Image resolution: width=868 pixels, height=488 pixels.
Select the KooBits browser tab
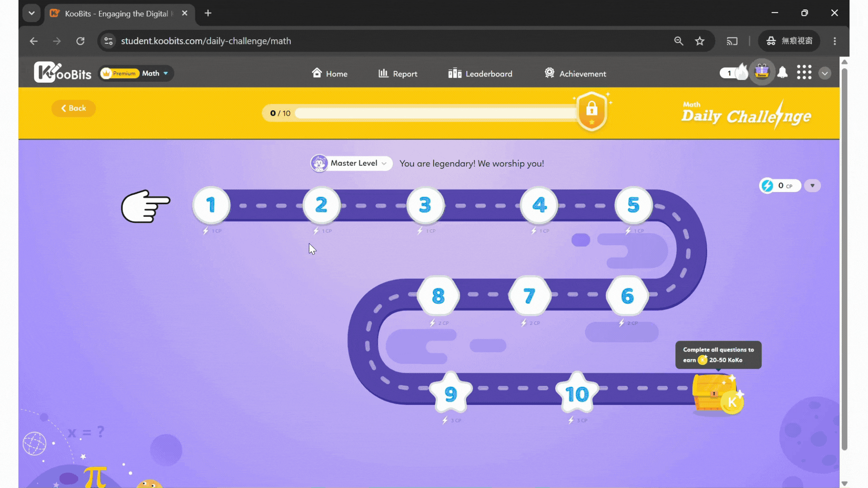119,14
